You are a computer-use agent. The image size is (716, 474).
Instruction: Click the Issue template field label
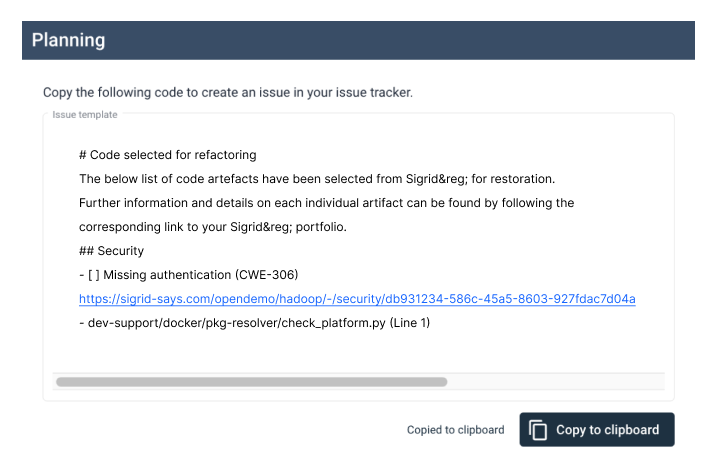(84, 115)
